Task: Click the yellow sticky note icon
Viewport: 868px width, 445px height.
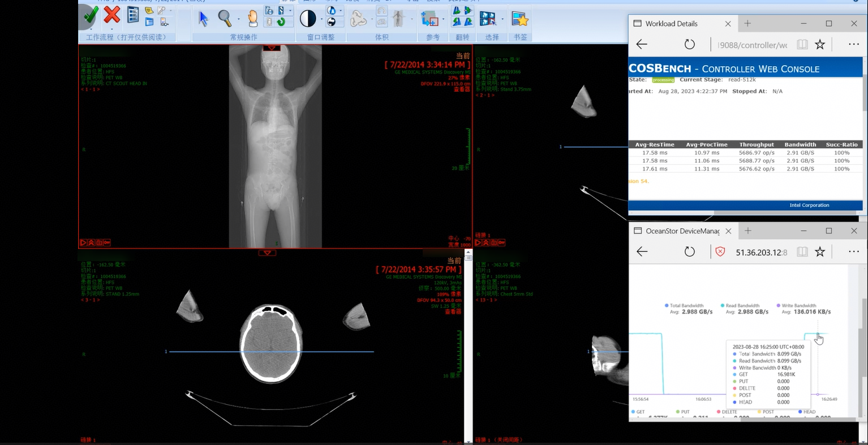Action: click(x=149, y=11)
